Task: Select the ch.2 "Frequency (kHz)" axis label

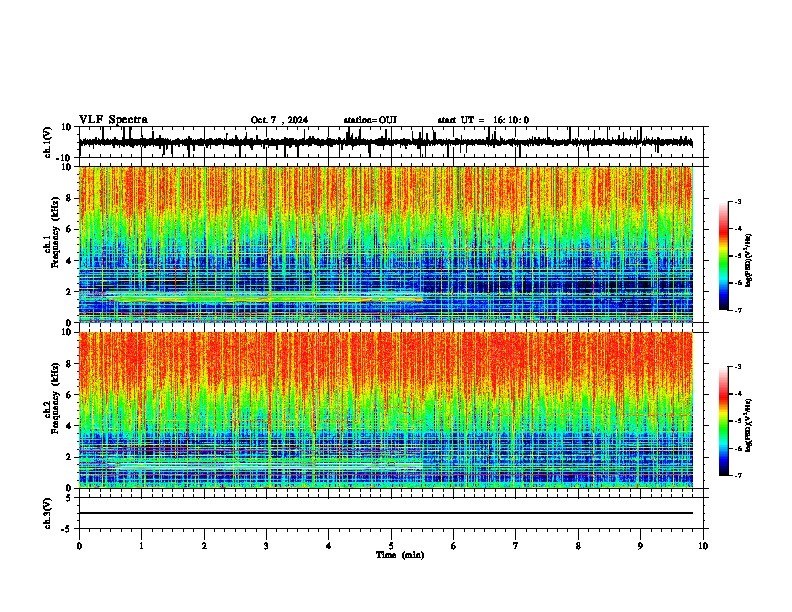Action: coord(55,398)
